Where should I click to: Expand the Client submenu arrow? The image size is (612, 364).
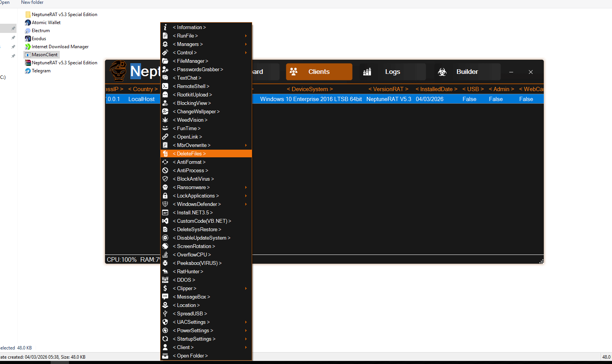click(x=246, y=347)
